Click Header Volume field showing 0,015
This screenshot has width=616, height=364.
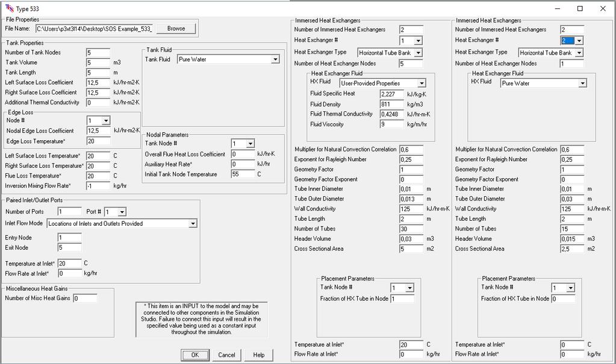point(572,239)
